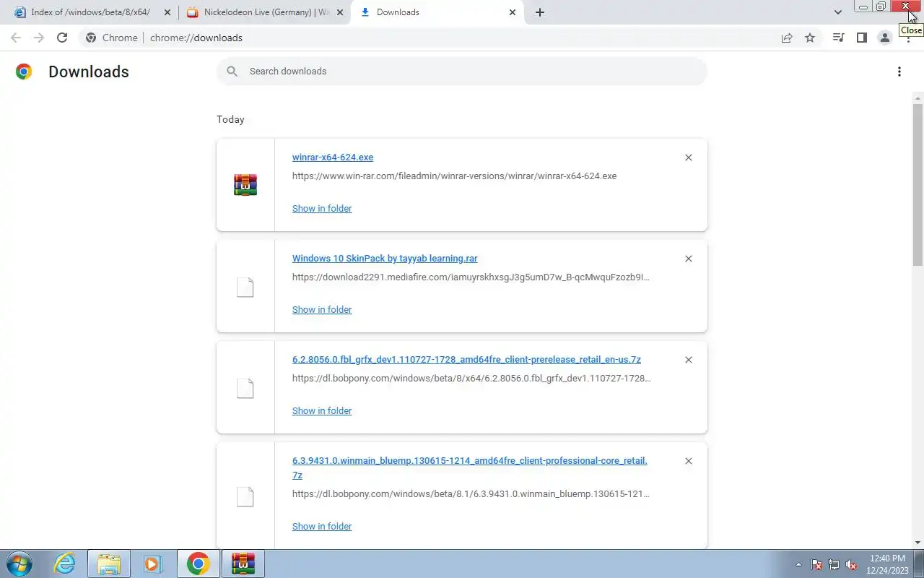Screen dimensions: 924x578
Task: Show winrar-x64-624.exe in folder
Action: coord(322,208)
